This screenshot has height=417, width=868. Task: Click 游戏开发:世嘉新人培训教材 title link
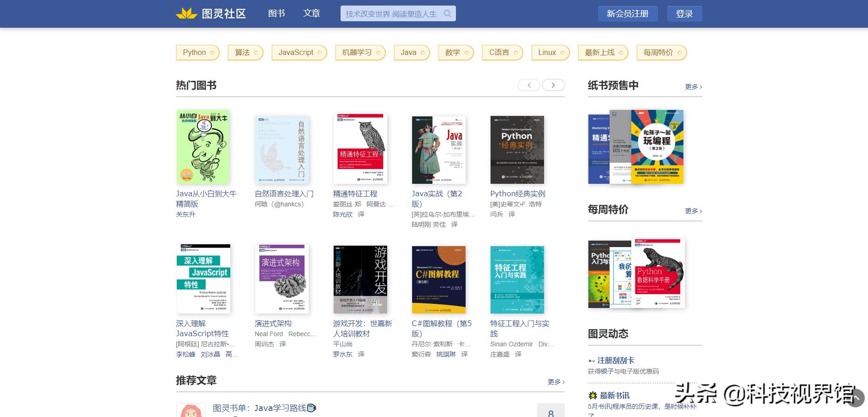point(362,328)
